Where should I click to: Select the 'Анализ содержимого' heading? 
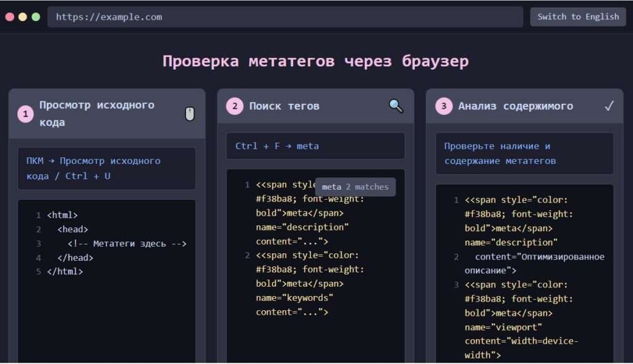coord(516,106)
